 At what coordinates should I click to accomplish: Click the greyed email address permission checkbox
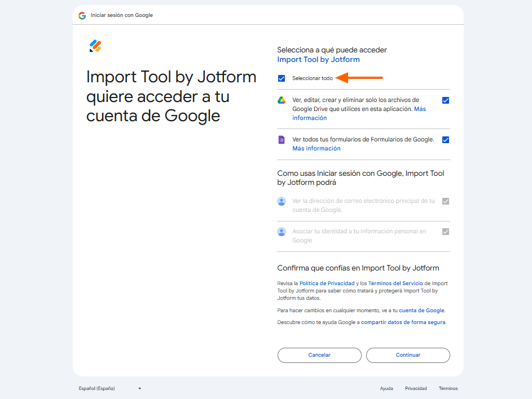click(x=446, y=201)
